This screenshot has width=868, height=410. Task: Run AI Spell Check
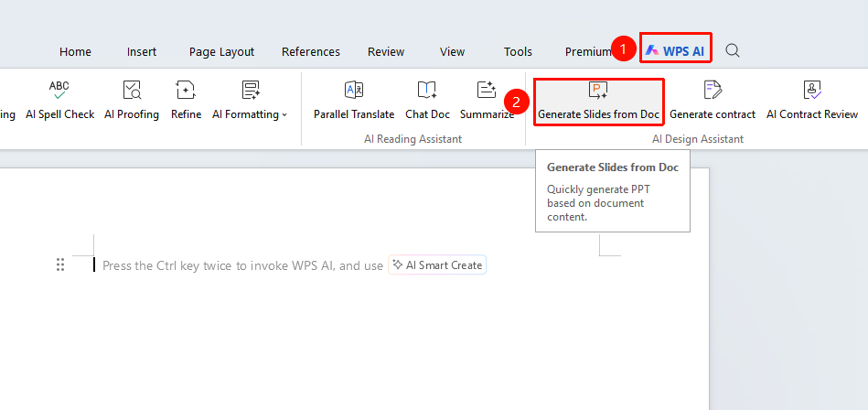coord(59,101)
